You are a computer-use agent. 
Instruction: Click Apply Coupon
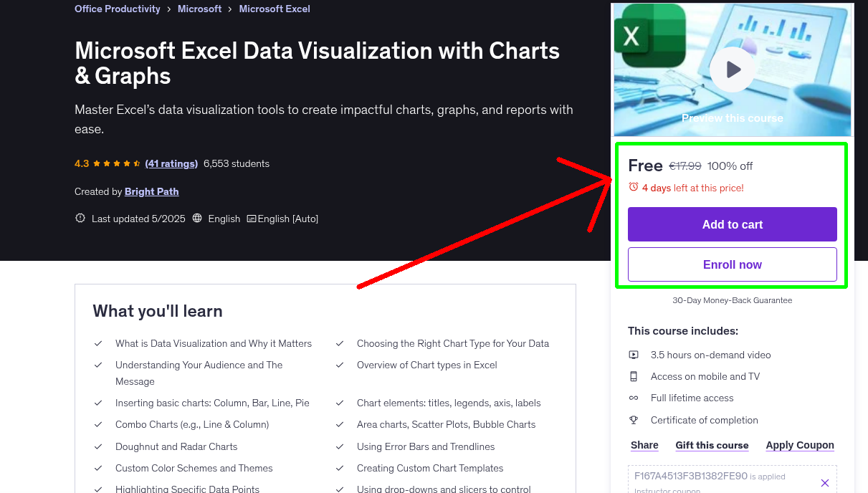(799, 445)
